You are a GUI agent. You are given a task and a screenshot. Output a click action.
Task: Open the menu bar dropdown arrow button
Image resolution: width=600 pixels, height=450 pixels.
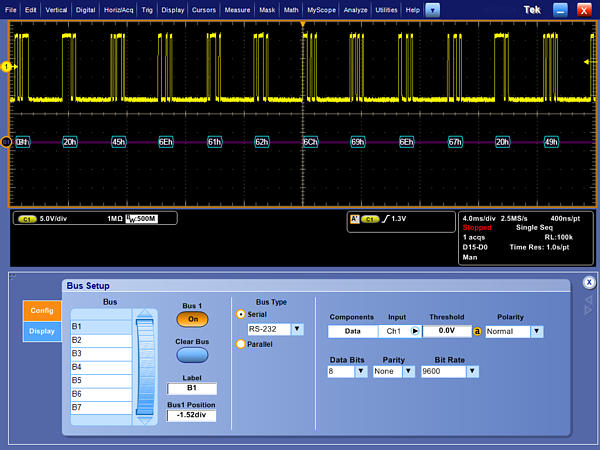coord(432,9)
